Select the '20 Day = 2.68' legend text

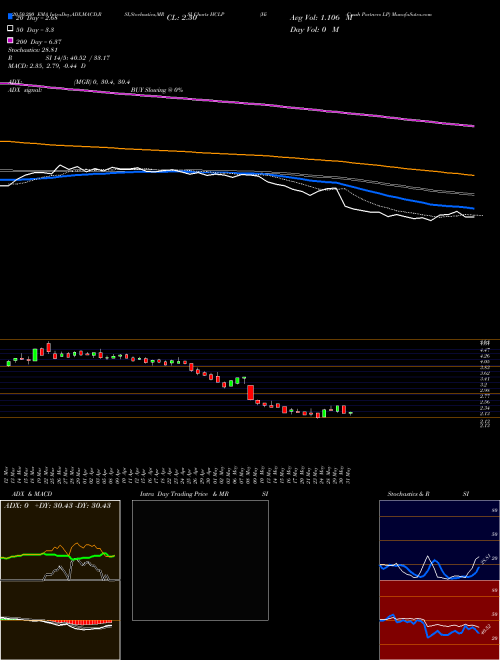(x=36, y=18)
